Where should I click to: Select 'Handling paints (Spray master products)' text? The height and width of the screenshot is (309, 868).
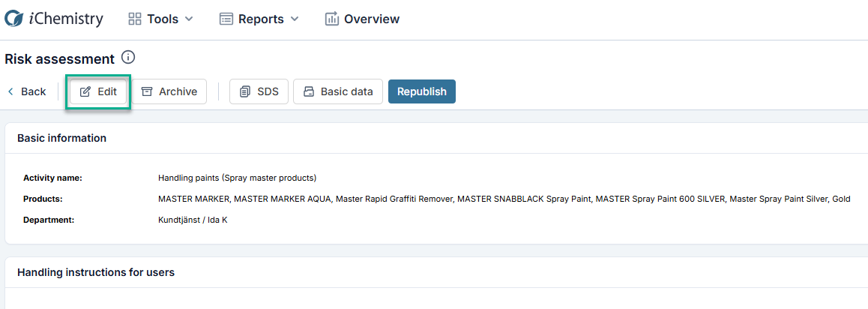click(x=237, y=178)
